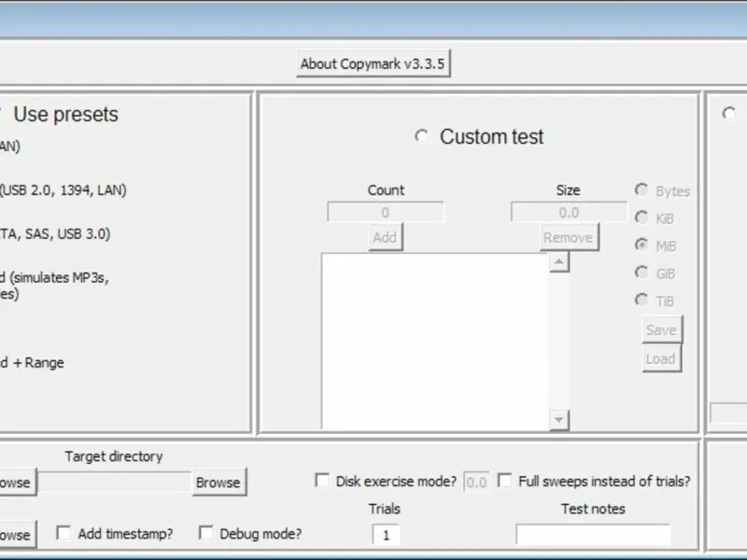Click in the Size input field
Viewport: 747px width, 560px height.
tap(569, 213)
